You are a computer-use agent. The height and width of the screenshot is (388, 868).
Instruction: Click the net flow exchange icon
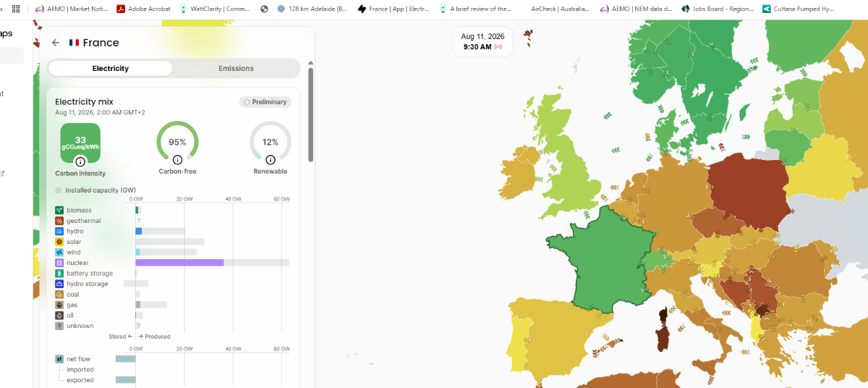(x=59, y=359)
